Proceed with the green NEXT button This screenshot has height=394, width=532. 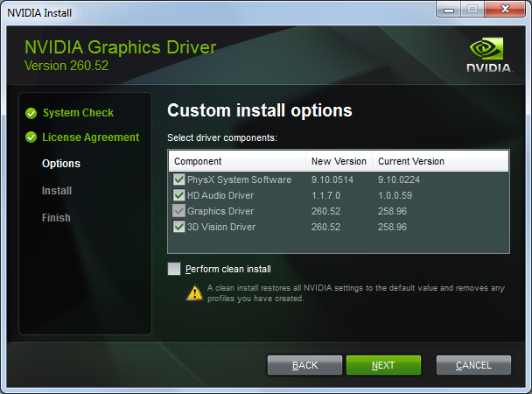pyautogui.click(x=383, y=365)
